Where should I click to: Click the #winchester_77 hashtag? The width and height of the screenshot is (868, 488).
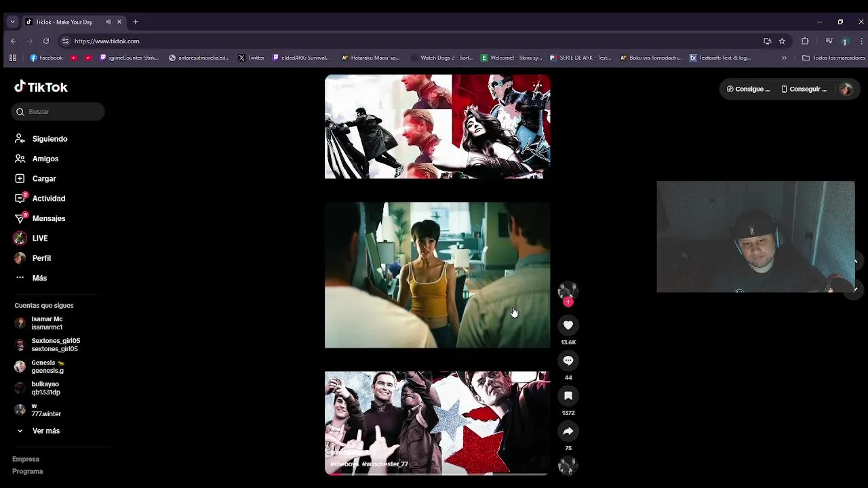tap(385, 464)
